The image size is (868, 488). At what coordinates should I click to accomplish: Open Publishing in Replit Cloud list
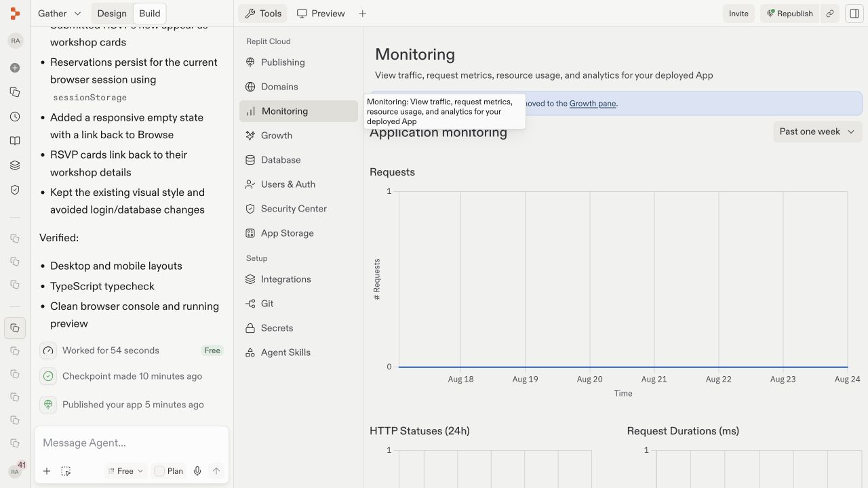point(298,62)
